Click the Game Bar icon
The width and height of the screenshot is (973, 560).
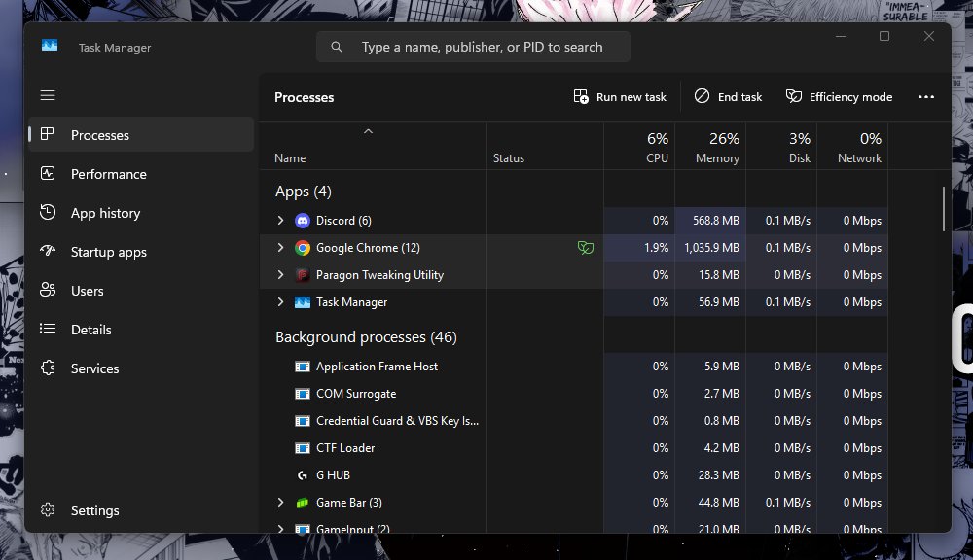click(303, 503)
